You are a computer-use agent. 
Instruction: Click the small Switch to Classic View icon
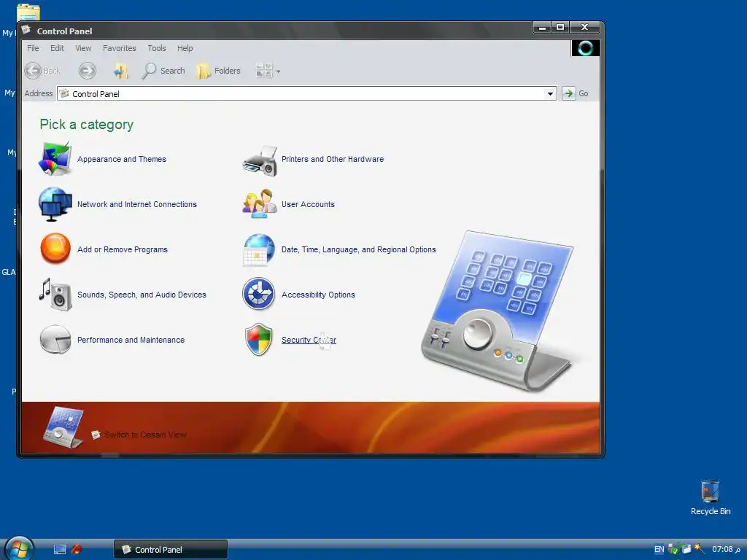96,435
